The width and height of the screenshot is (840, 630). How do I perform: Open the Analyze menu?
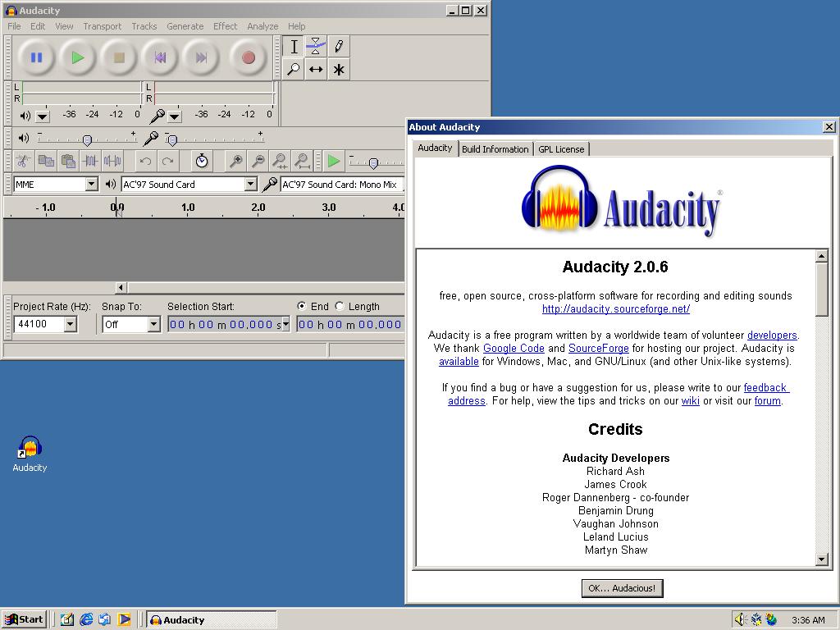[x=262, y=26]
